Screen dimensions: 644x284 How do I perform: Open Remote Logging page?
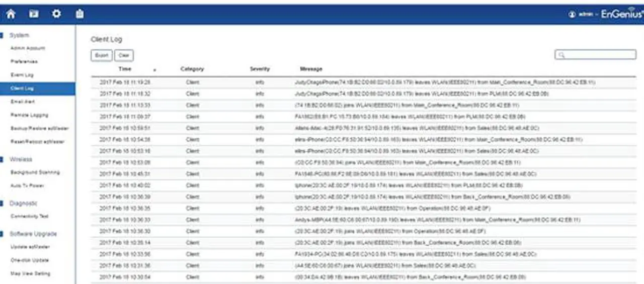pos(29,115)
